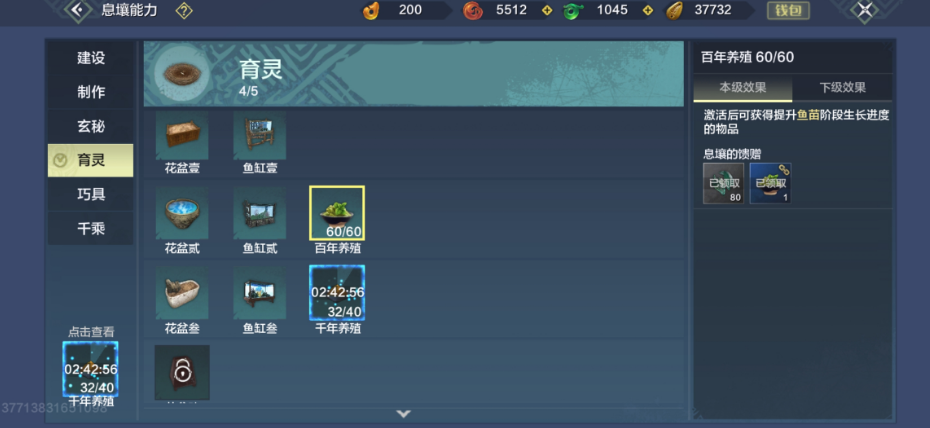The height and width of the screenshot is (428, 930).
Task: Select the 花盆壹 flowerpot icon
Action: [x=182, y=136]
